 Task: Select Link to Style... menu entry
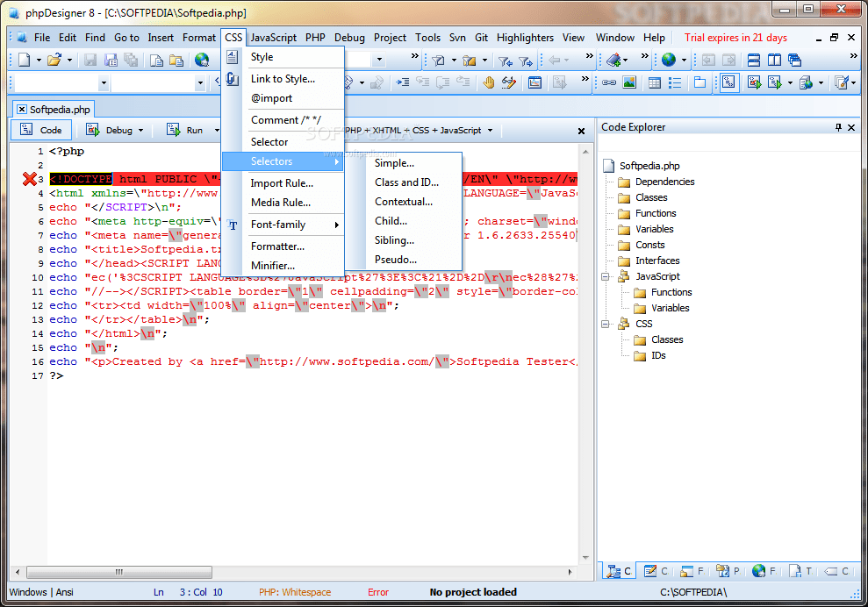(x=283, y=79)
